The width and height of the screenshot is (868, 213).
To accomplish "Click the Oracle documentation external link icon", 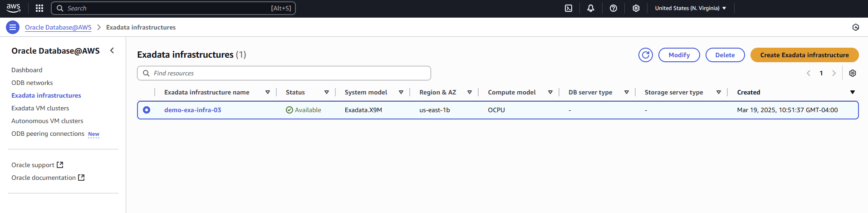I will coord(81,178).
